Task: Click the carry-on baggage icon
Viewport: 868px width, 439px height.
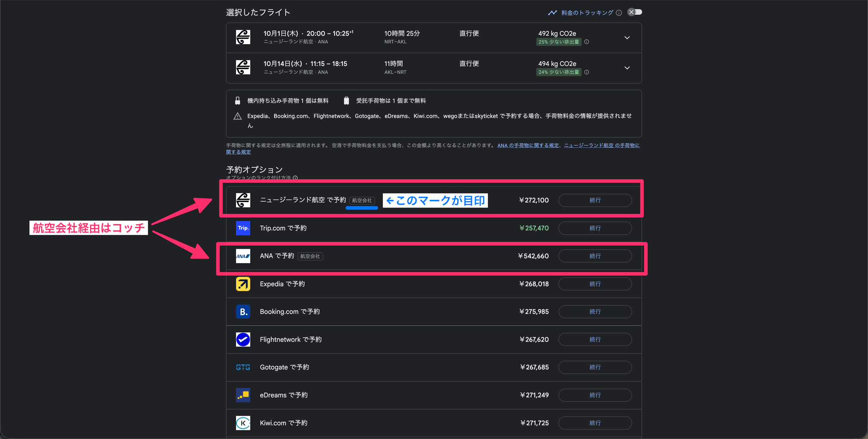Action: (x=237, y=100)
